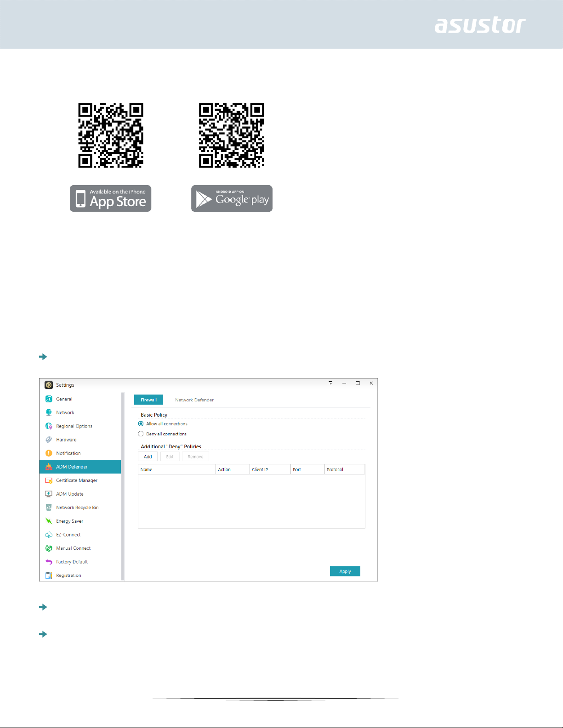Click Add deny policy button

click(x=148, y=457)
